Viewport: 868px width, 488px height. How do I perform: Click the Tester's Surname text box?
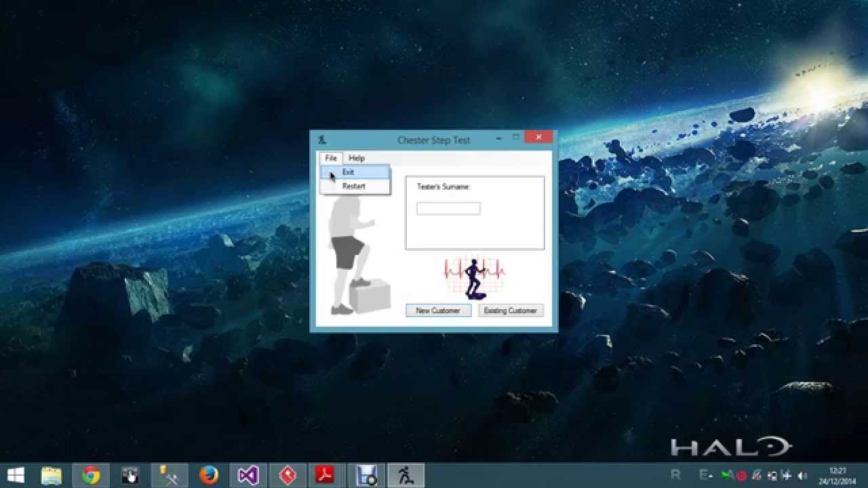pos(448,208)
